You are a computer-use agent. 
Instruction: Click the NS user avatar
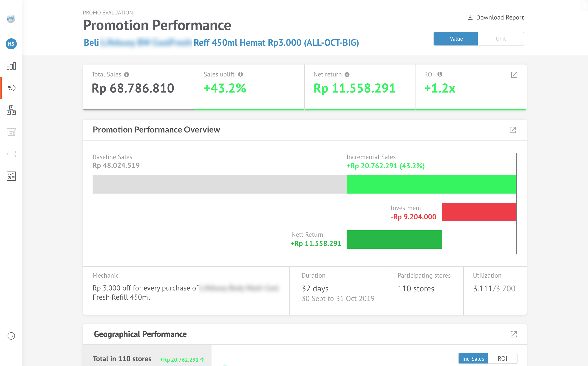pos(11,44)
